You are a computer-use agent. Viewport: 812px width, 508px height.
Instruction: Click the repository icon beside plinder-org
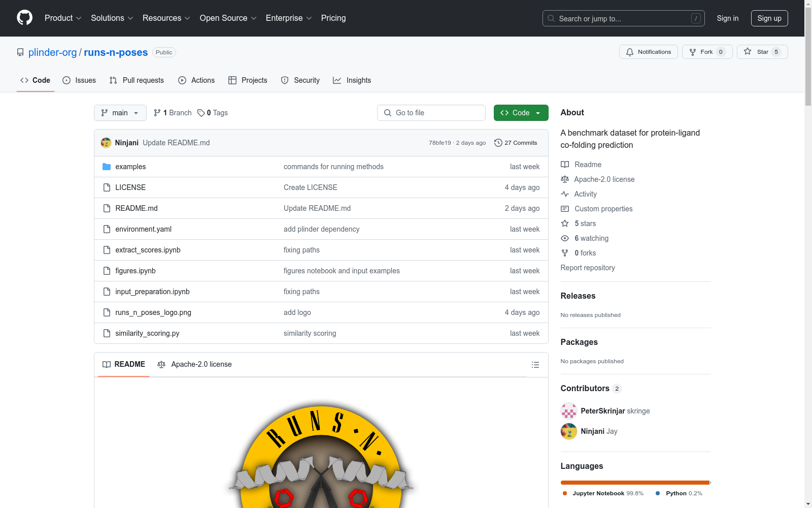20,52
